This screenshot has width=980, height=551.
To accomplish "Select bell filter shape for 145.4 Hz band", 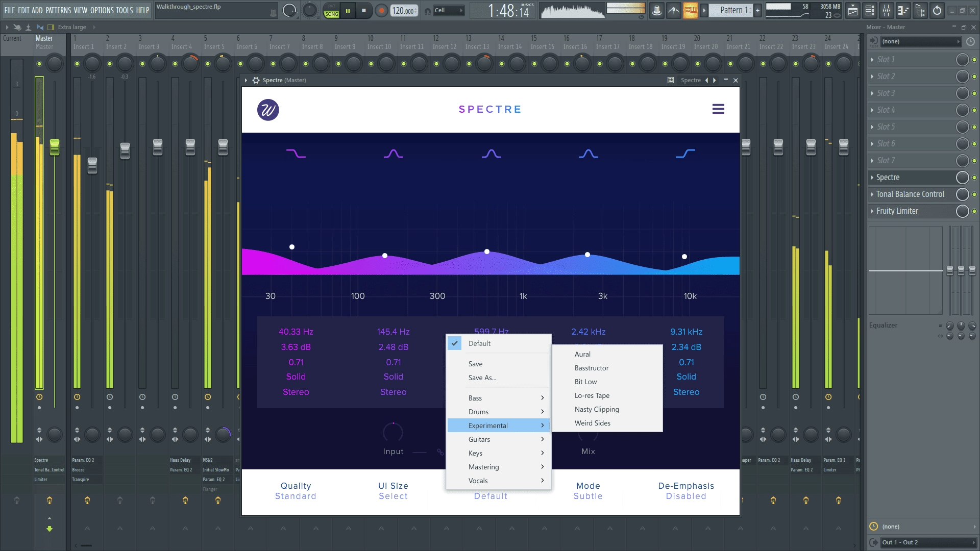I will point(393,154).
